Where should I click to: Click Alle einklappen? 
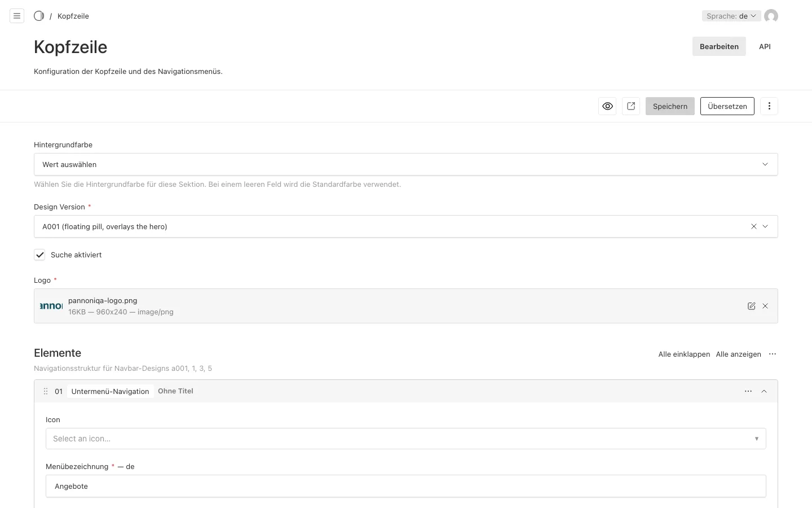pyautogui.click(x=684, y=354)
